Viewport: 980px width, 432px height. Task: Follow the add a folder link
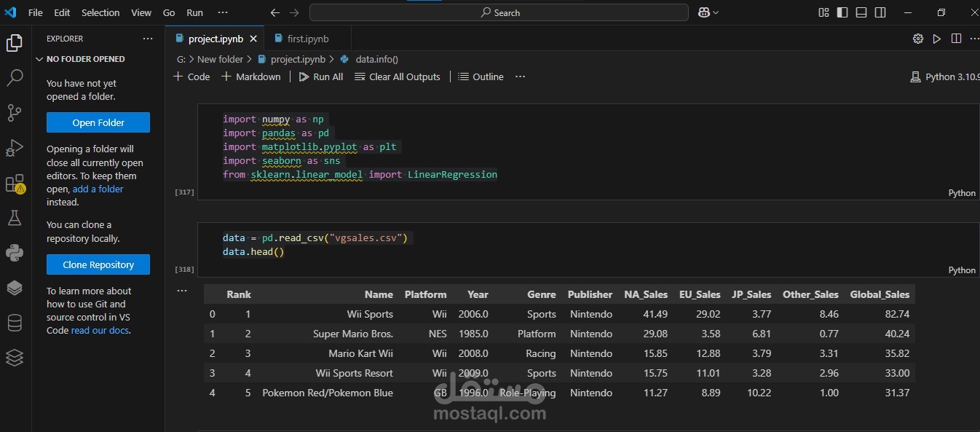[x=98, y=189]
